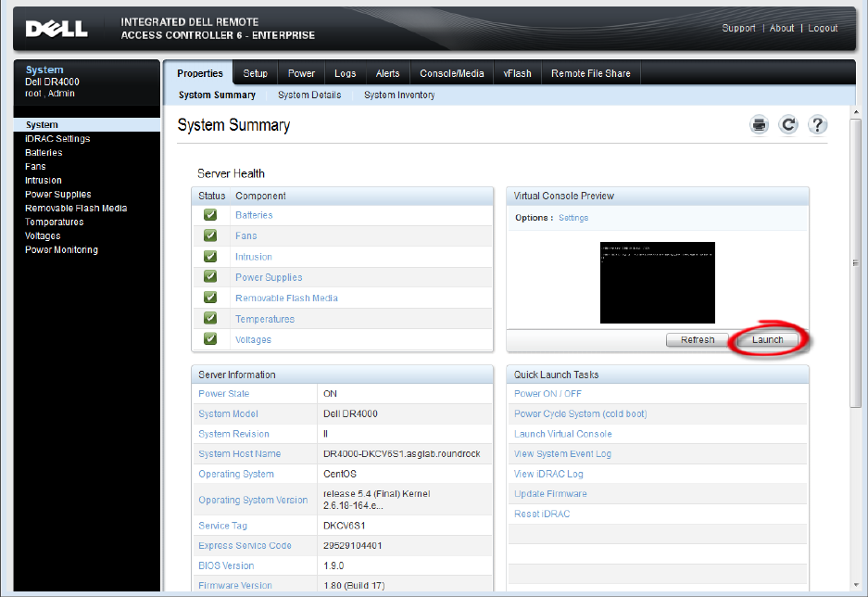Select the System Summary sub-tab

click(x=217, y=95)
